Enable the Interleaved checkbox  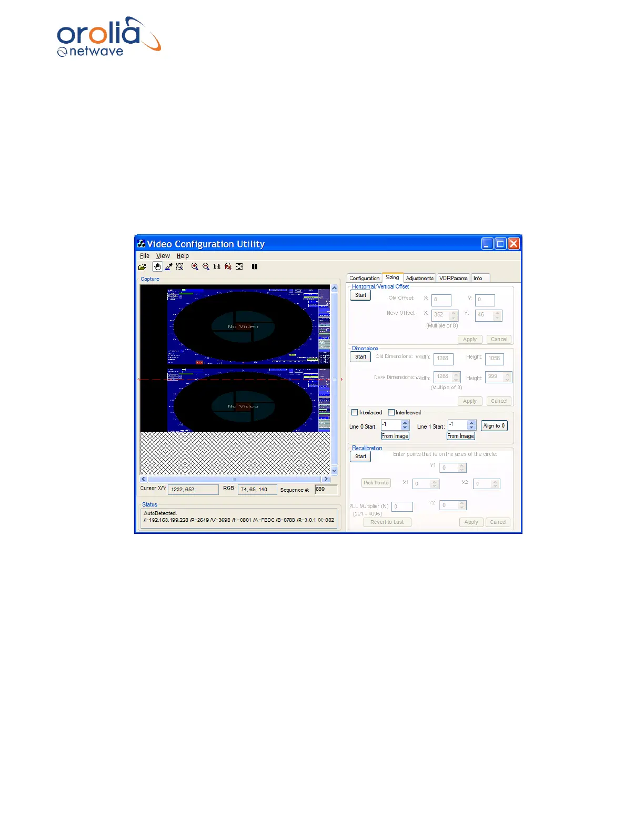[391, 412]
